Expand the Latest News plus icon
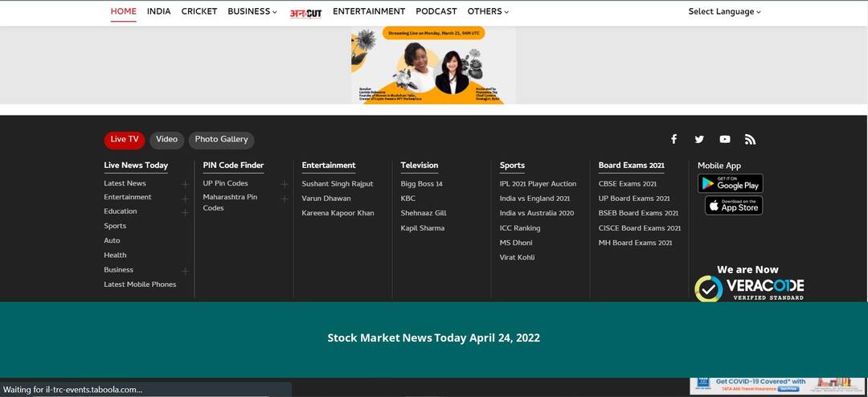Screen dimensions: 868x397 [x=185, y=184]
